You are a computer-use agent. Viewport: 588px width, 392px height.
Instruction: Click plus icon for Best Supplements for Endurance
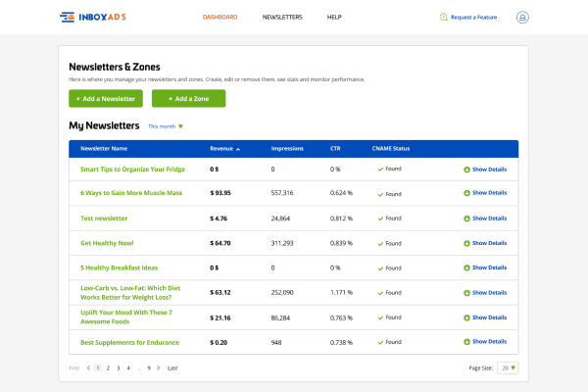(466, 342)
